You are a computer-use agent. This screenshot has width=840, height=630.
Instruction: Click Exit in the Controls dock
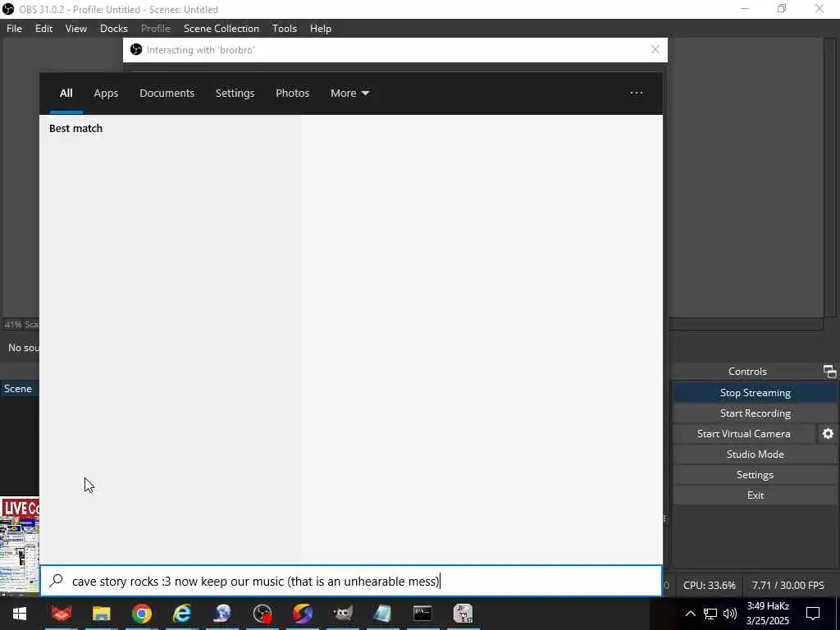[755, 495]
